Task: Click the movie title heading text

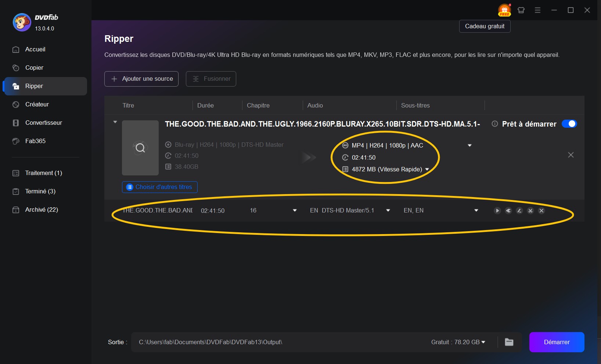Action: point(323,124)
